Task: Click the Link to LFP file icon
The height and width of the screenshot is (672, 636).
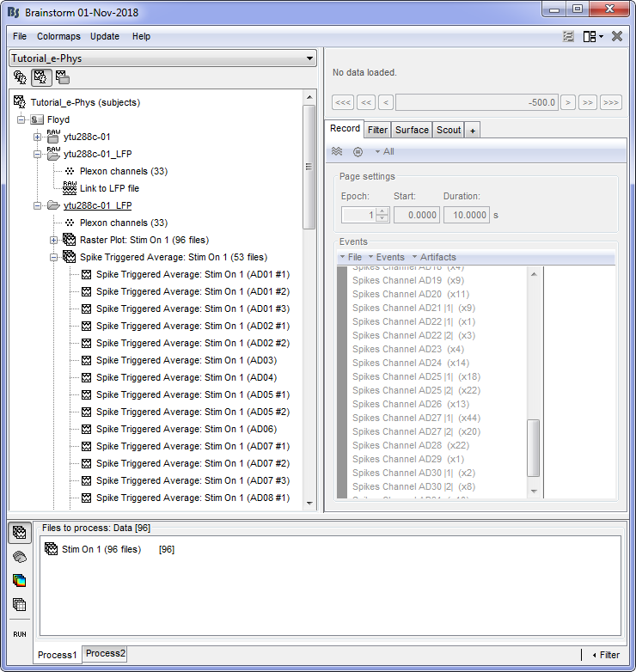Action: [x=69, y=188]
